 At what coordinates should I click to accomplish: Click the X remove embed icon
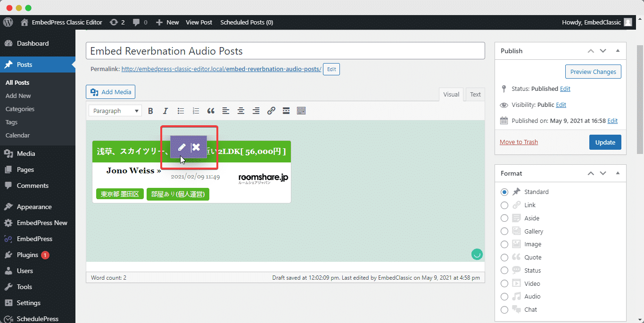coord(196,147)
